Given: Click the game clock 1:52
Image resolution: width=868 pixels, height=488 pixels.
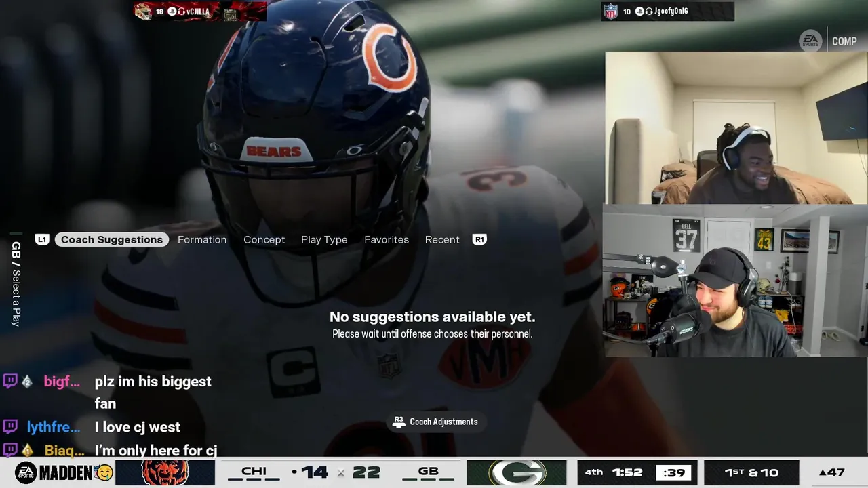Looking at the screenshot, I should pos(627,472).
